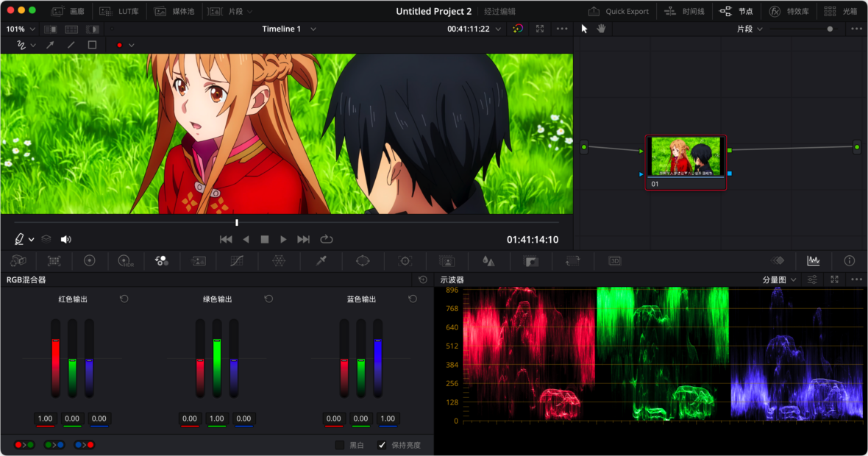This screenshot has width=868, height=456.
Task: Open the Color Wheels palette
Action: [90, 261]
